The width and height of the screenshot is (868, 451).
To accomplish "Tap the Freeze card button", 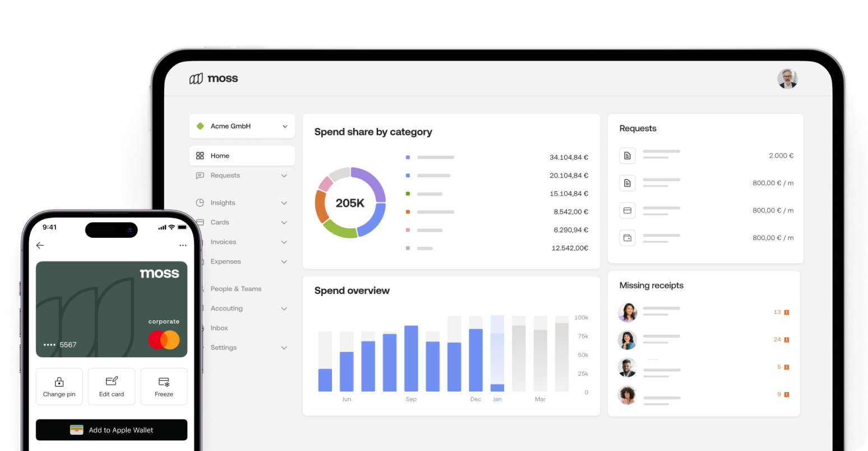I will [164, 386].
